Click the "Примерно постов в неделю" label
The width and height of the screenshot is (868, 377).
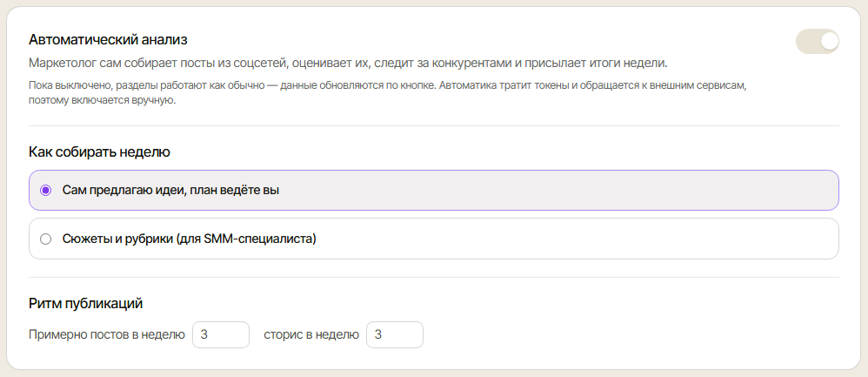107,335
